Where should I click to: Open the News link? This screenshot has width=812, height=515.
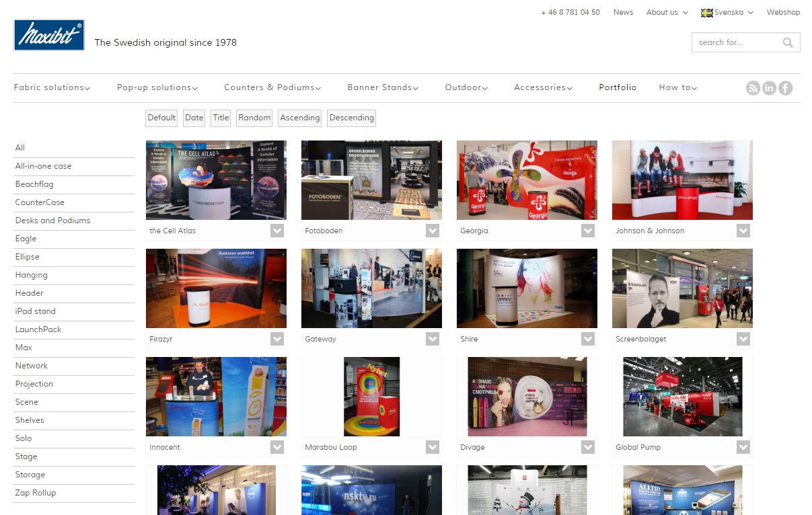coord(623,13)
